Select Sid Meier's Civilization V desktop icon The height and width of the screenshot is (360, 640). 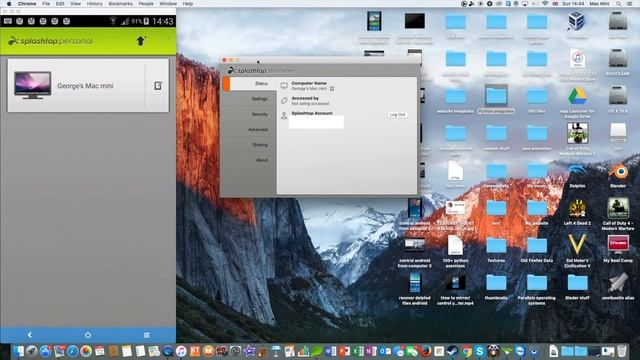[x=577, y=246]
